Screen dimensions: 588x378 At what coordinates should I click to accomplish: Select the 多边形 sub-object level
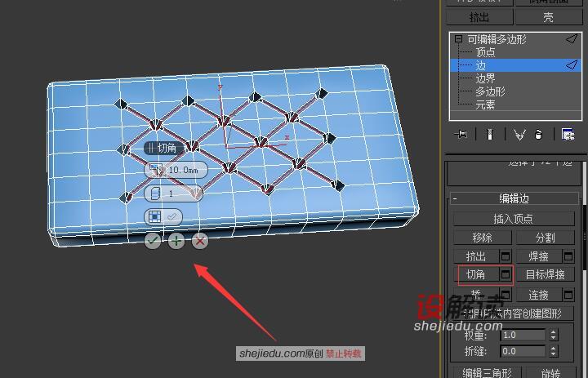pos(490,91)
